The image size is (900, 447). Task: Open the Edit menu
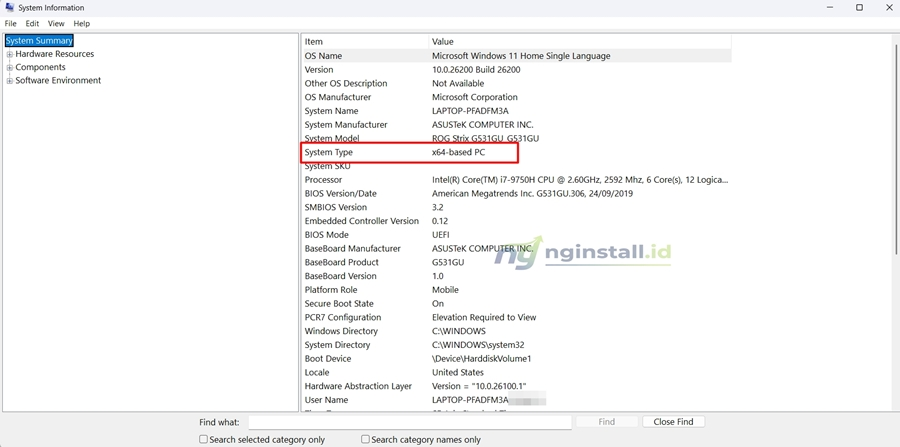coord(32,24)
